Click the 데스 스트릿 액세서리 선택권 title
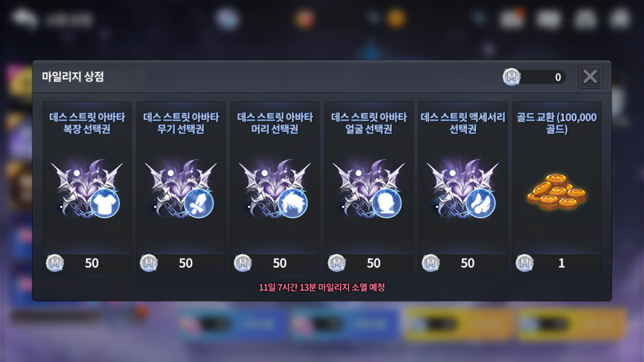This screenshot has height=362, width=644. [463, 123]
